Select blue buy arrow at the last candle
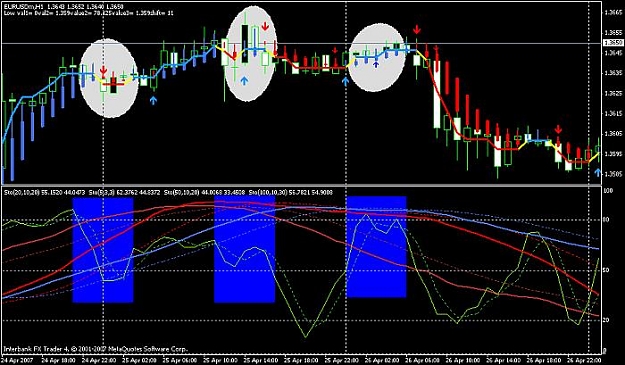The image size is (625, 365). pyautogui.click(x=597, y=172)
